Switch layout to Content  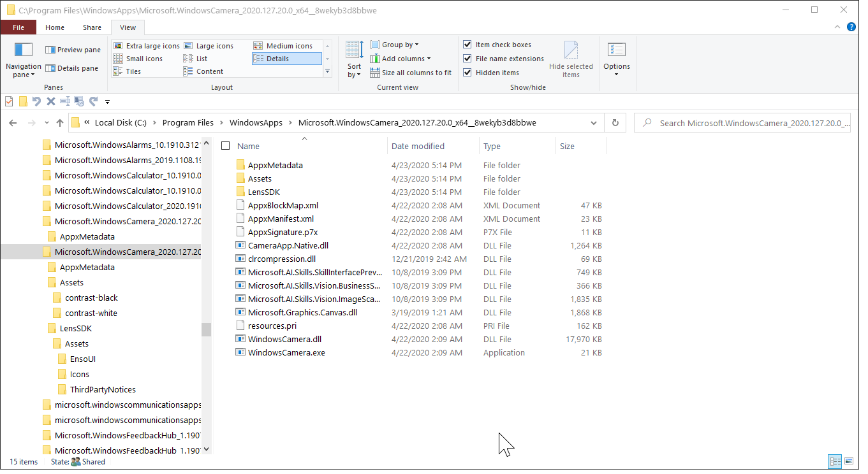pos(203,71)
